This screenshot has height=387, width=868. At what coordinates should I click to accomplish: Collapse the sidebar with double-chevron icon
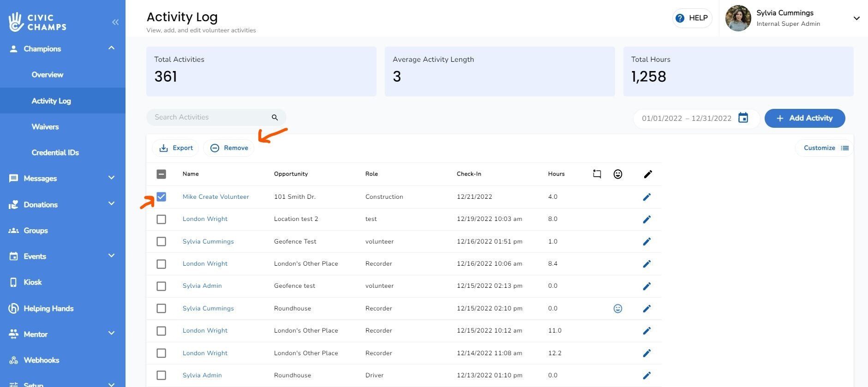coord(115,22)
